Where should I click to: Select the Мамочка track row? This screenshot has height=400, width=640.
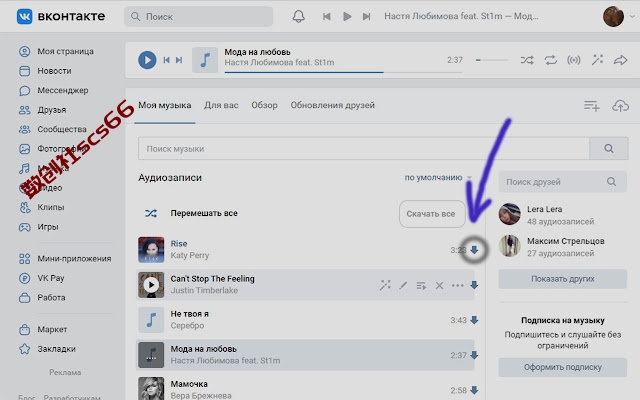[x=305, y=388]
